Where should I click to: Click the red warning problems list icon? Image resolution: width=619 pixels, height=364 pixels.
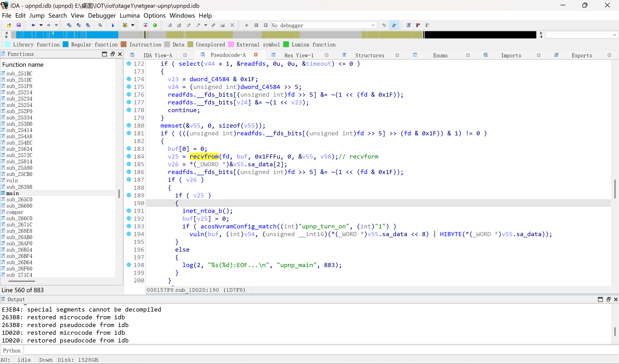pyautogui.click(x=145, y=25)
